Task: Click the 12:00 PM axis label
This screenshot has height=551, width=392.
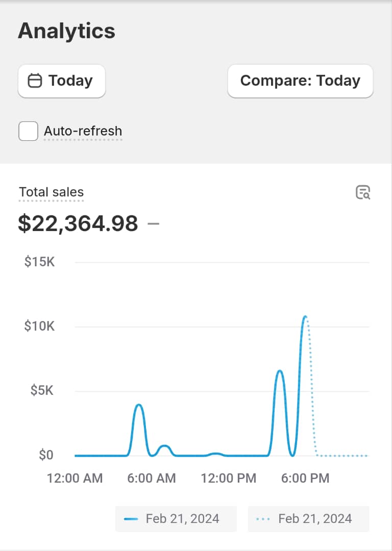Action: [x=228, y=478]
